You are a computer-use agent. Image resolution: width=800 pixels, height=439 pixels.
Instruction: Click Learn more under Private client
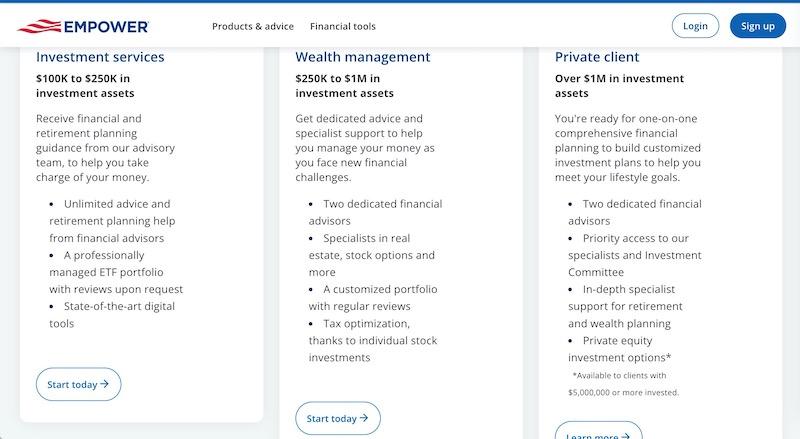pos(598,435)
